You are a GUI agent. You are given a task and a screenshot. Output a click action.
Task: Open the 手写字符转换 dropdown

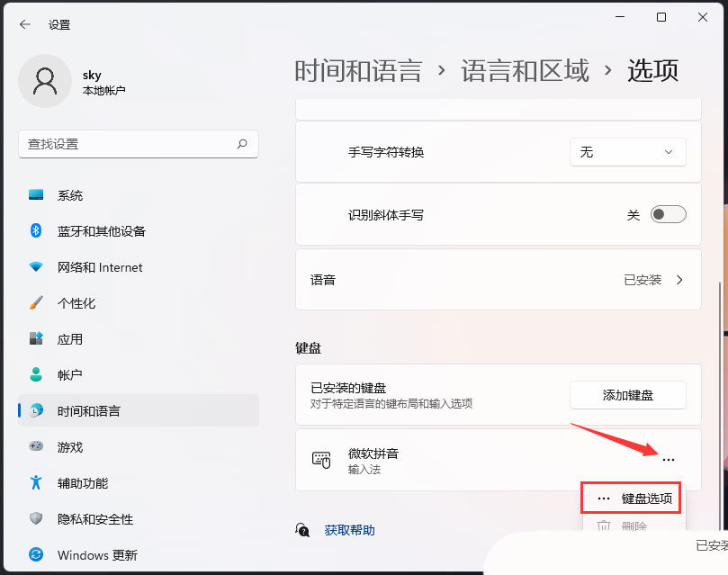point(627,152)
